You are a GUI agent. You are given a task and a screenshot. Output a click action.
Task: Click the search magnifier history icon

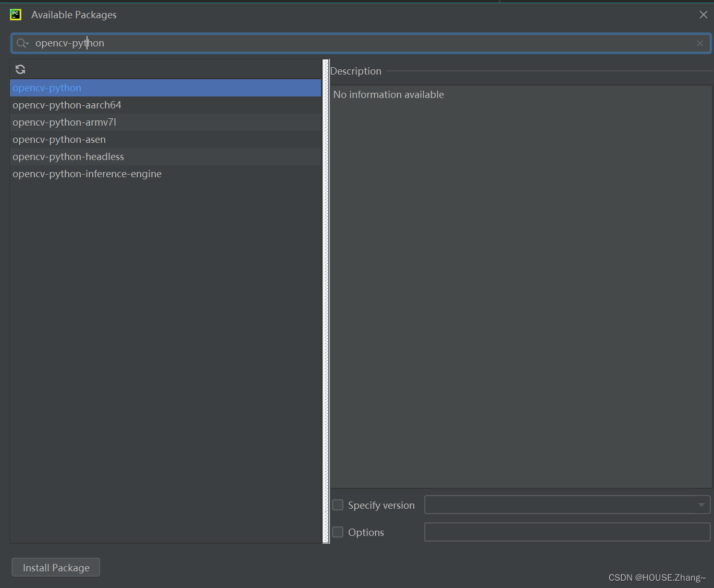coord(22,43)
